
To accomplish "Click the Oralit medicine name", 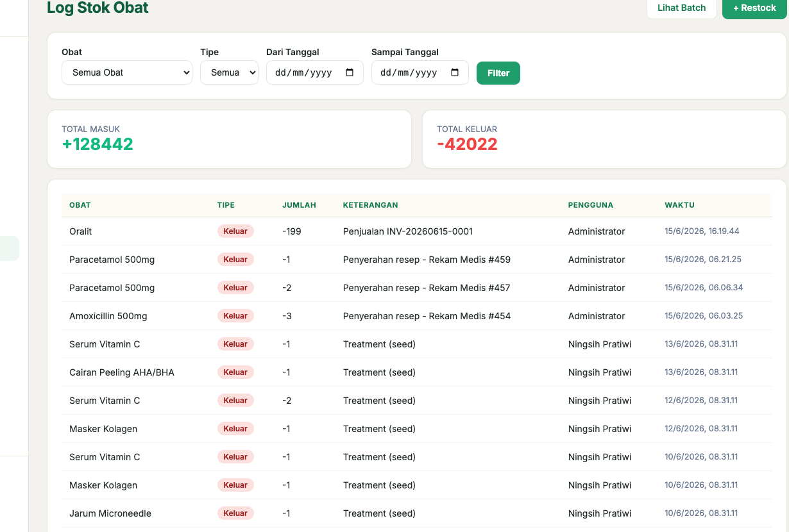I will pyautogui.click(x=81, y=231).
